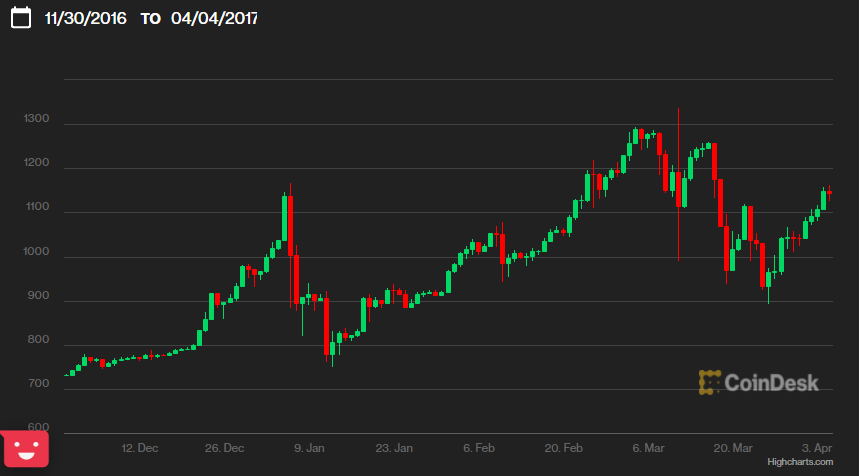Edit the end date 04/04/2017
Image resolution: width=859 pixels, height=476 pixels.
214,19
